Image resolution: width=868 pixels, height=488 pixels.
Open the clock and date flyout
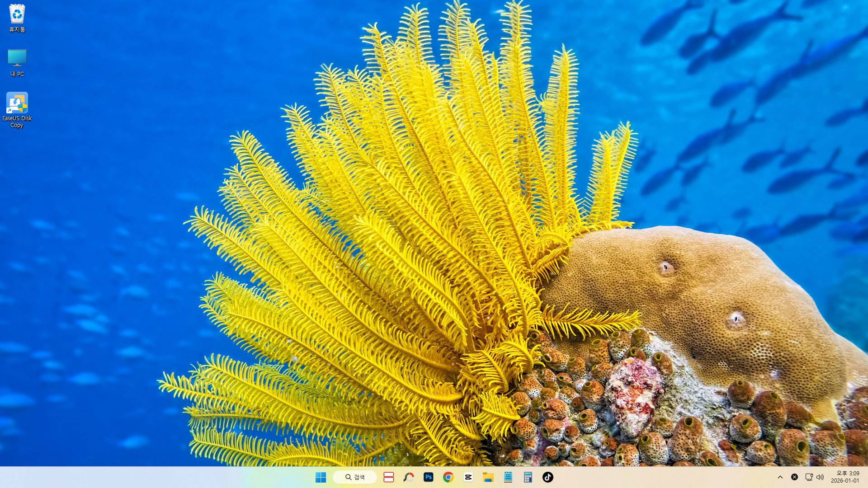(x=844, y=477)
